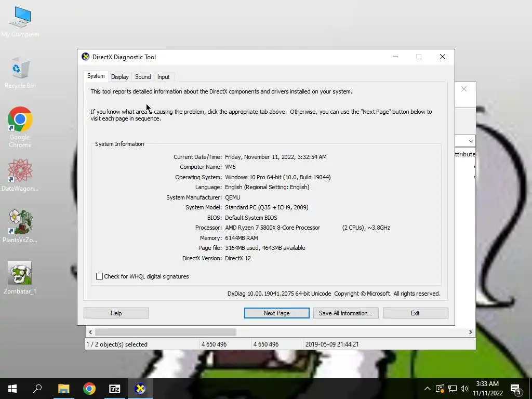Enable Check for WHQL digital signatures
Viewport: 532px width, 399px height.
click(x=99, y=276)
